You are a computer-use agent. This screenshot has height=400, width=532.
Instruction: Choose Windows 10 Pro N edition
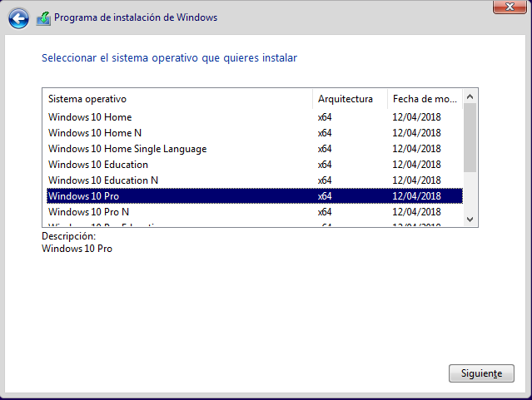point(255,212)
